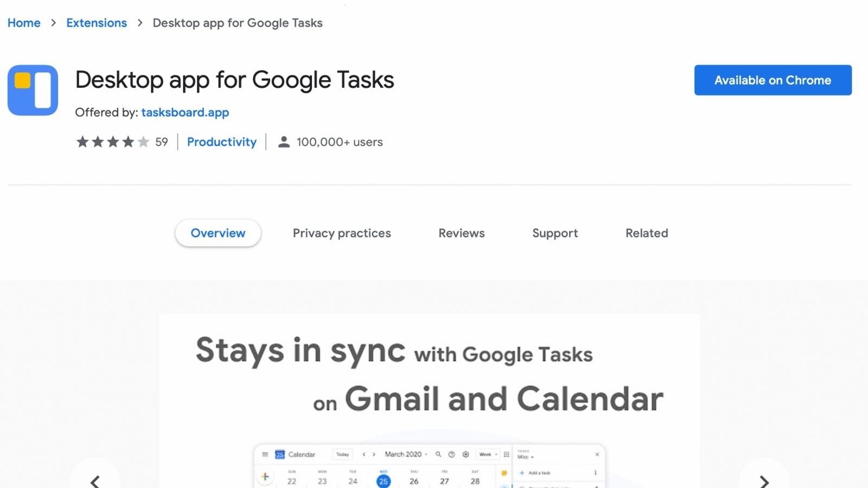
Task: Switch to the Support tab
Action: pos(555,233)
